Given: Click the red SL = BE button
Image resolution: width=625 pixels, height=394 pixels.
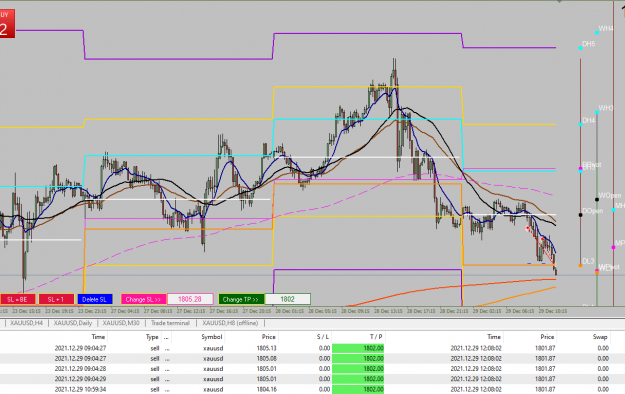Looking at the screenshot, I should point(18,299).
